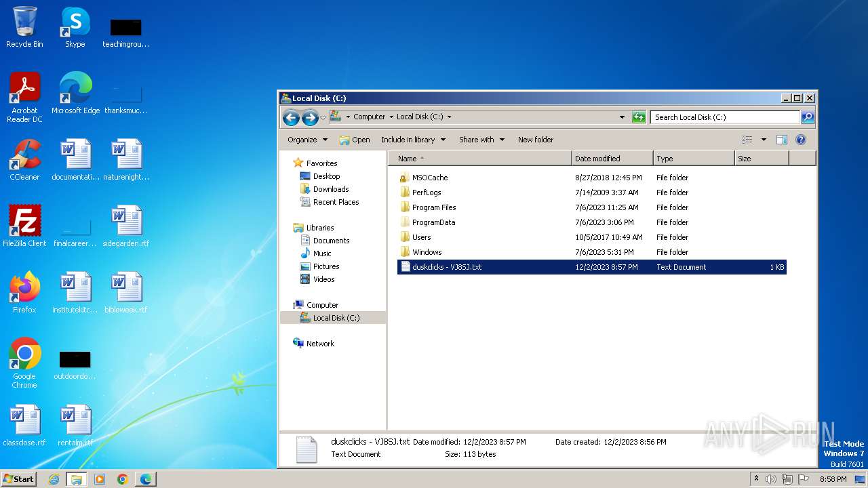The height and width of the screenshot is (488, 868).
Task: Open Windows Media Player taskbar icon
Action: 100,479
